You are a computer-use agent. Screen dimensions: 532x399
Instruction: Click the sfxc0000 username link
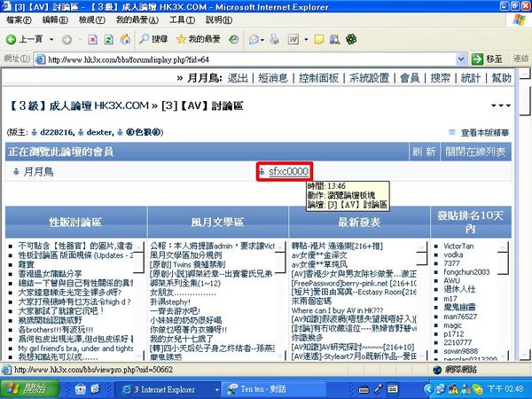[x=288, y=171]
